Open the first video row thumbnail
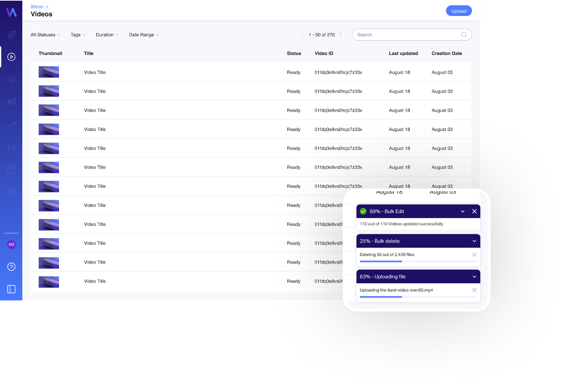The width and height of the screenshot is (571, 392). tap(49, 72)
